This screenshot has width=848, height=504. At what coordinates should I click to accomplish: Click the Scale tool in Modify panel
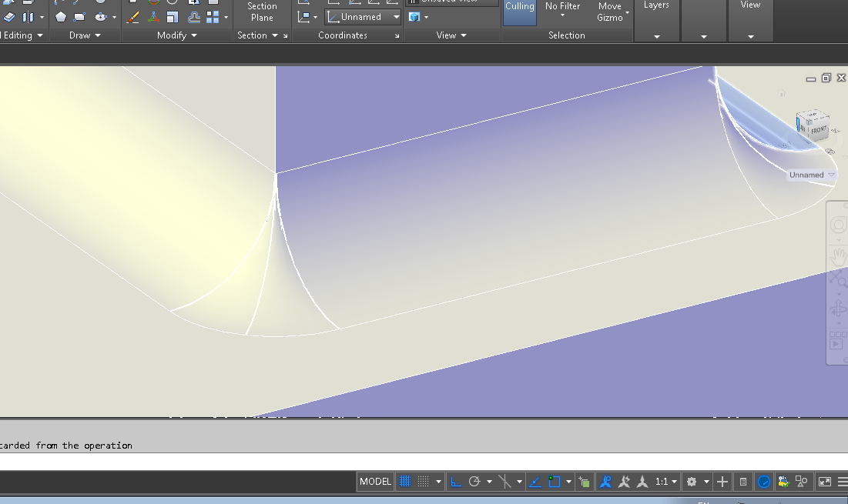pyautogui.click(x=173, y=17)
